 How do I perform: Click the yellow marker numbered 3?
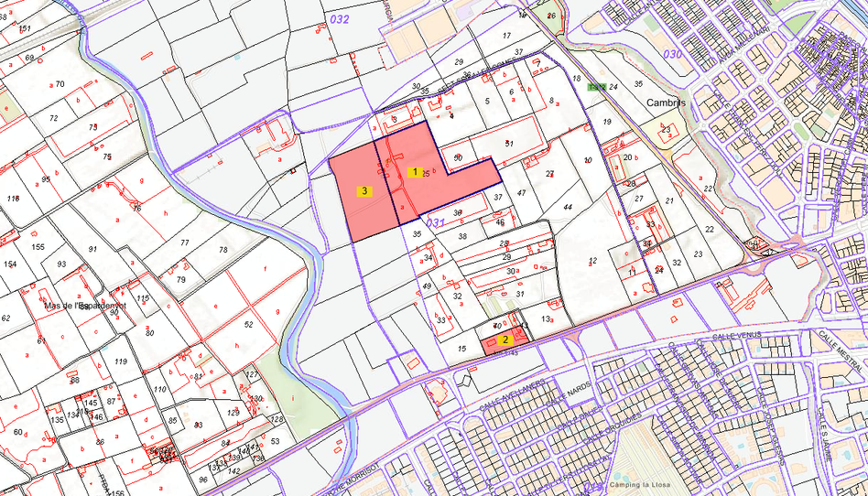pyautogui.click(x=363, y=191)
